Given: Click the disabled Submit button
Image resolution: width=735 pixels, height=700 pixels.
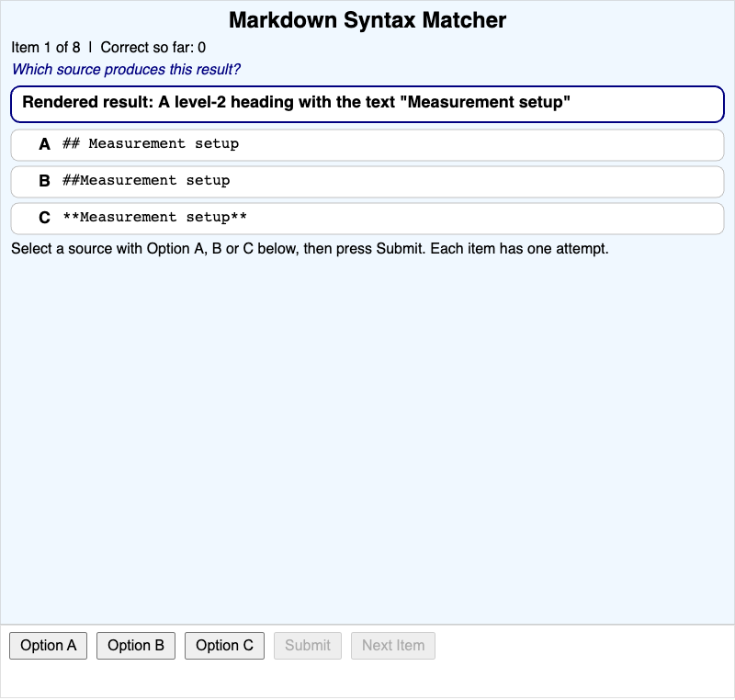Looking at the screenshot, I should [x=308, y=646].
